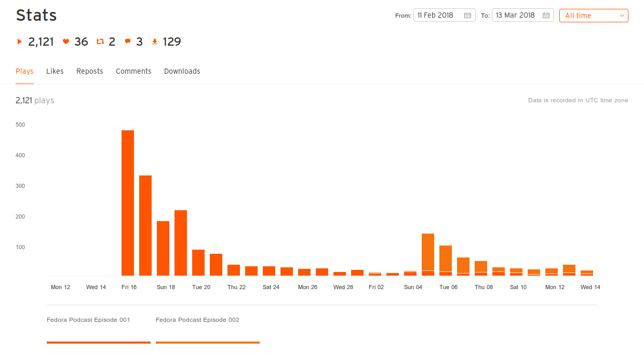
Task: Open the Comments tab
Action: coord(133,71)
